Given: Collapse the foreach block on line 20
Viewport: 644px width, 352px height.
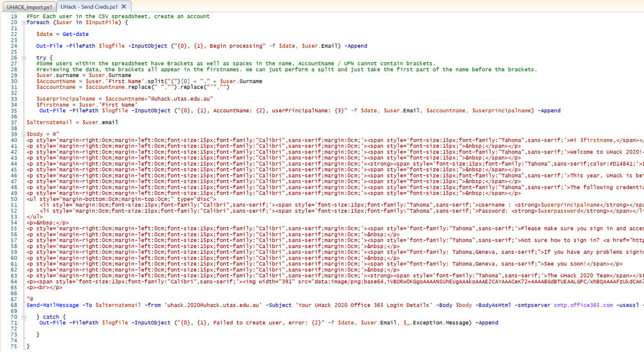Looking at the screenshot, I should 23,23.
